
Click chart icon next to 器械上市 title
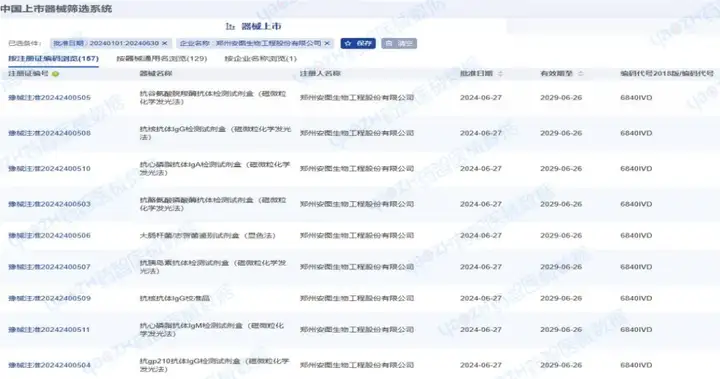230,27
